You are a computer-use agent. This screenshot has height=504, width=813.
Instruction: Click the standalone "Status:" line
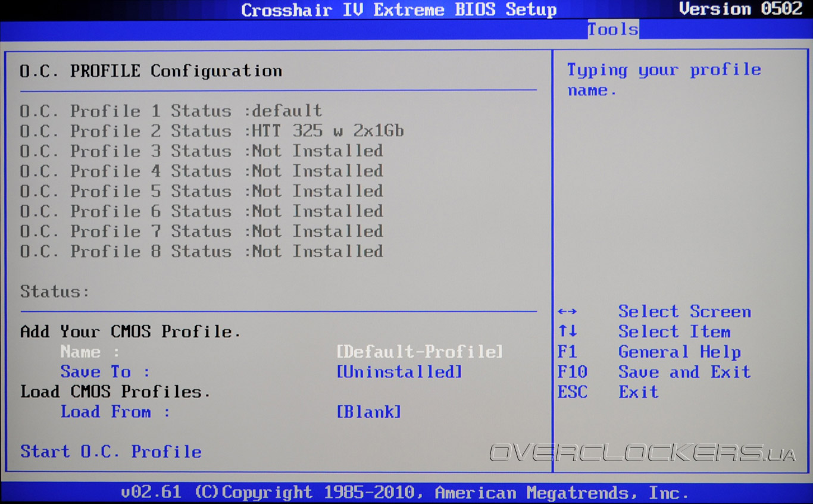point(55,292)
